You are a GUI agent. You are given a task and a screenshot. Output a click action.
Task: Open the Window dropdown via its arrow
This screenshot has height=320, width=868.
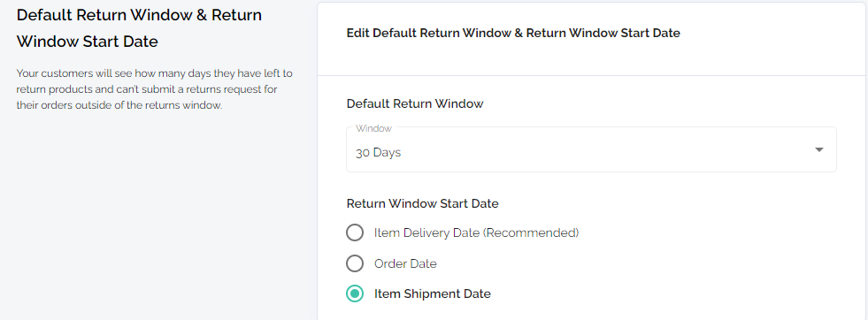pos(819,150)
